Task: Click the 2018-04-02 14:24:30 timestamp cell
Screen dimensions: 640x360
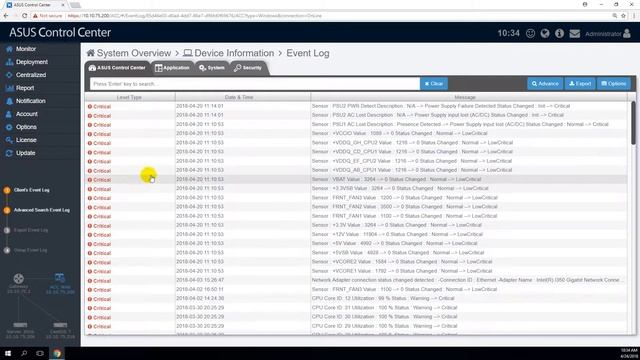Action: coord(200,298)
